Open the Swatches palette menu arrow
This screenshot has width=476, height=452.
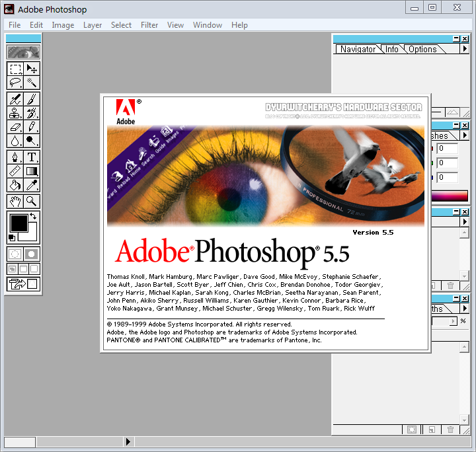pos(465,135)
